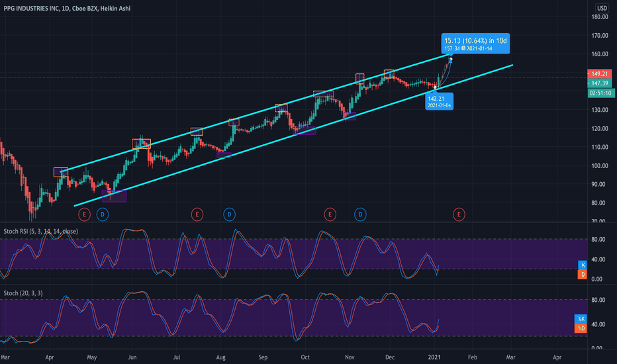Open the January 2021 earnings marker

coord(459,214)
